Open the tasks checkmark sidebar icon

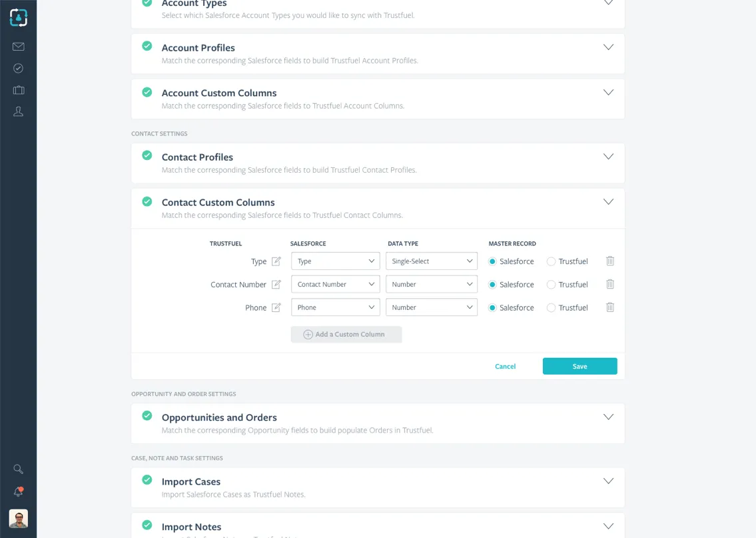(19, 69)
